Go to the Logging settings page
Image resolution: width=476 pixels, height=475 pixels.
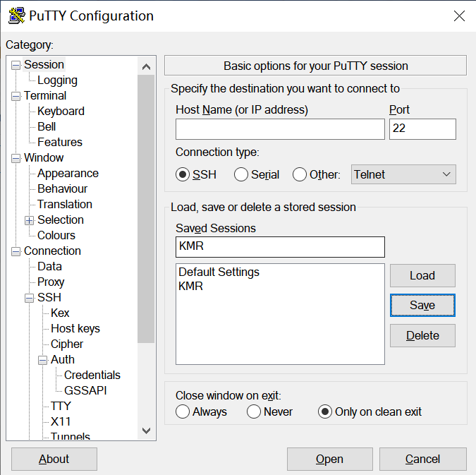[x=57, y=80]
